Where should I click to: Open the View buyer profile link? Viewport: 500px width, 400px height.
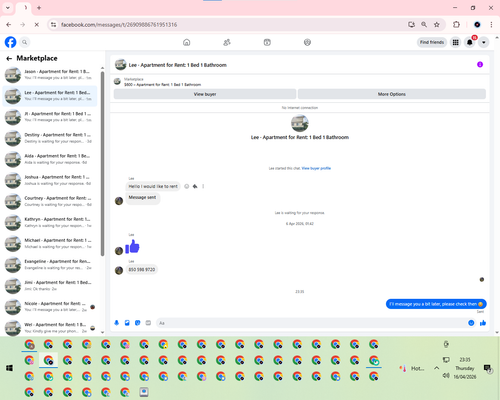tap(316, 168)
